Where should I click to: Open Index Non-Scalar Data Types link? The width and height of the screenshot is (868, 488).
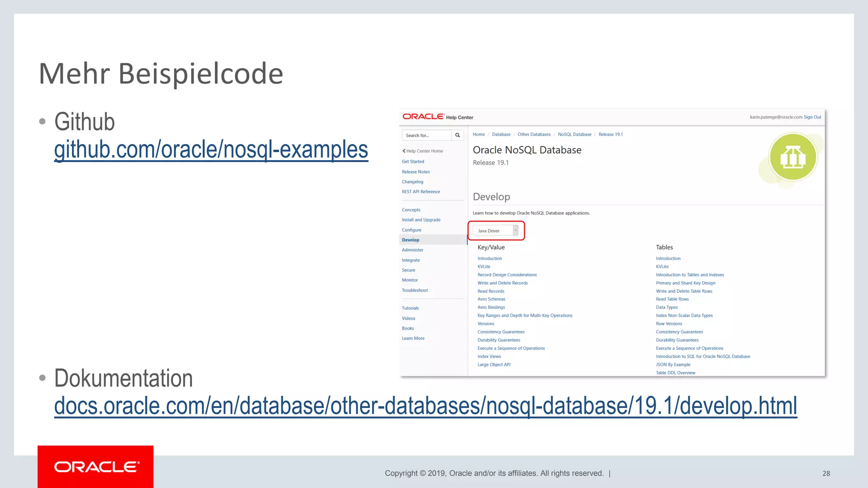684,316
